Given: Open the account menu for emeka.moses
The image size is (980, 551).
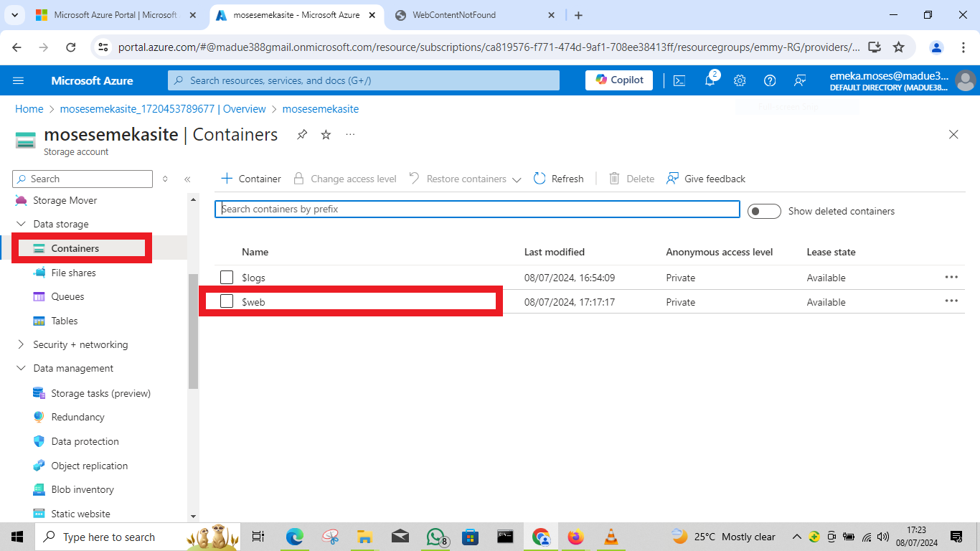Looking at the screenshot, I should (903, 80).
